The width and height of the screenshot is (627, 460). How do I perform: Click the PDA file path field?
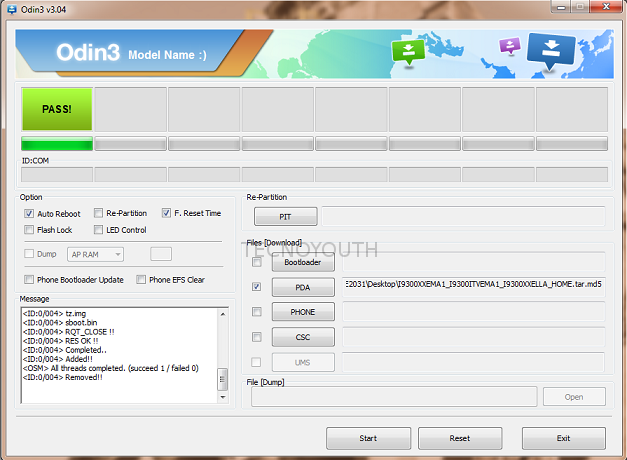point(474,287)
